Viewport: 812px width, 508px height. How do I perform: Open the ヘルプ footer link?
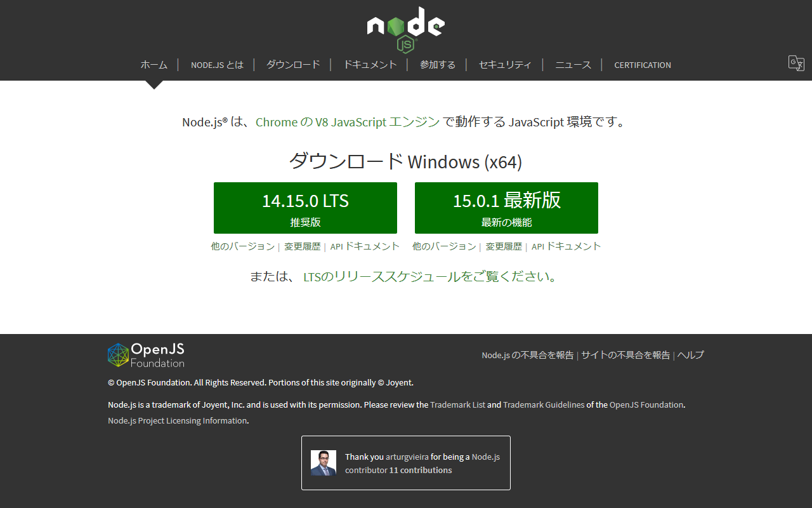[691, 355]
